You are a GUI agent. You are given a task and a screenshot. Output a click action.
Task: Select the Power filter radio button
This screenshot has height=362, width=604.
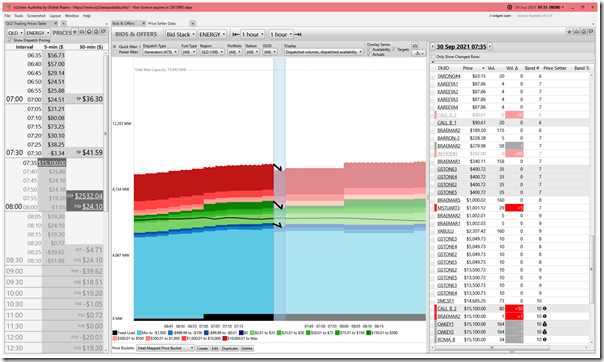pos(115,52)
